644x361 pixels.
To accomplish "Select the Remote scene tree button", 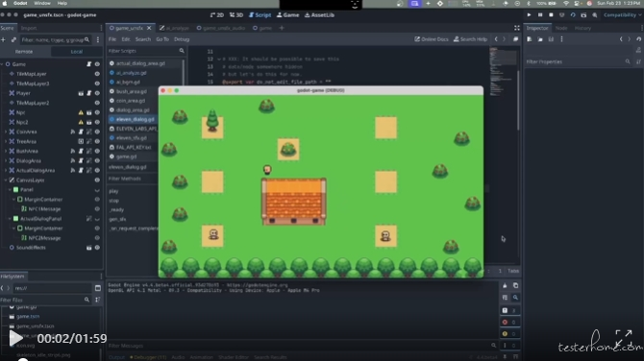I will tap(24, 52).
